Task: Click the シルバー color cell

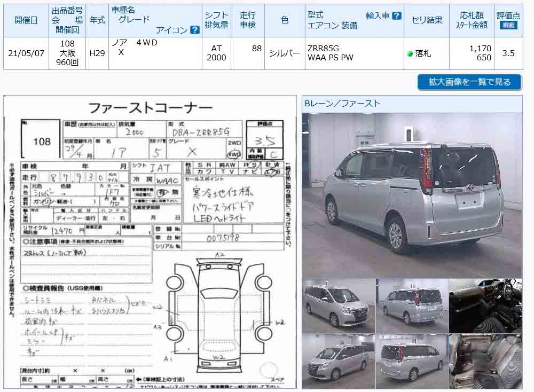Action: click(285, 53)
